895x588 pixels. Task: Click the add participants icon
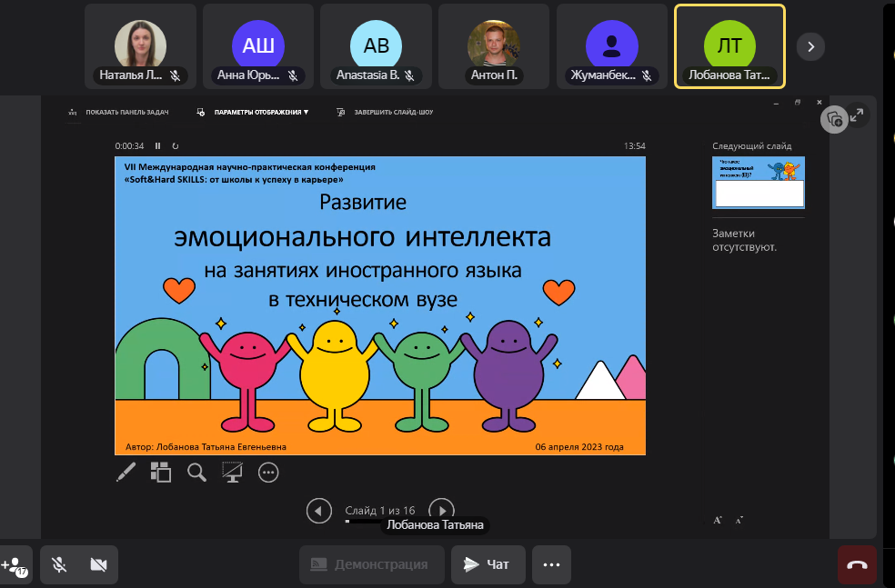coord(15,564)
